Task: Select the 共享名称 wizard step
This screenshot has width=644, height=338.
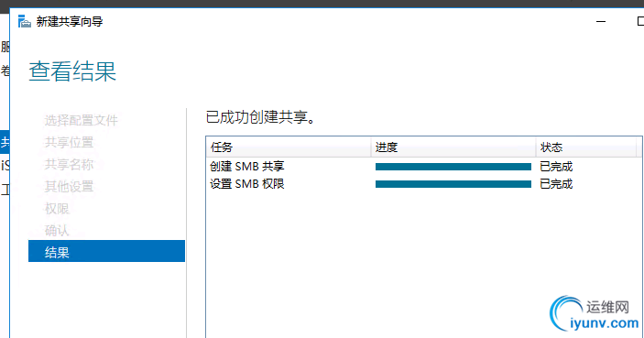Action: pyautogui.click(x=69, y=164)
